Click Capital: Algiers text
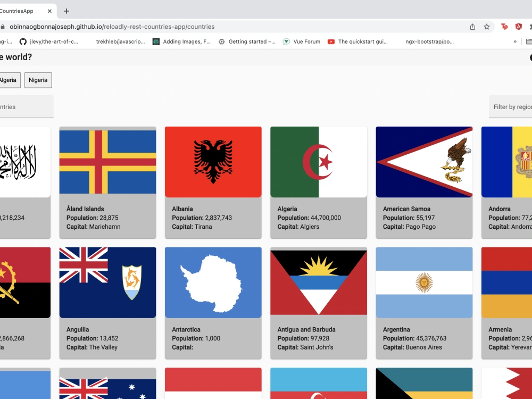 [298, 227]
